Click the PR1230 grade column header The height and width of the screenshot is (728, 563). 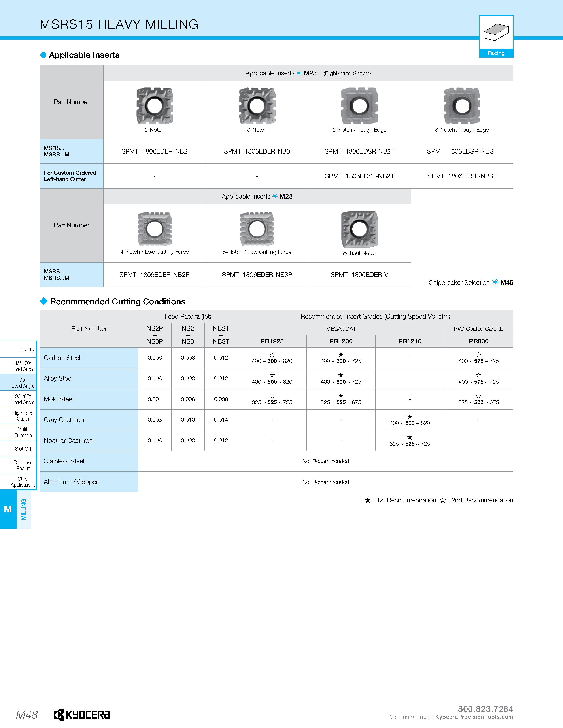340,341
